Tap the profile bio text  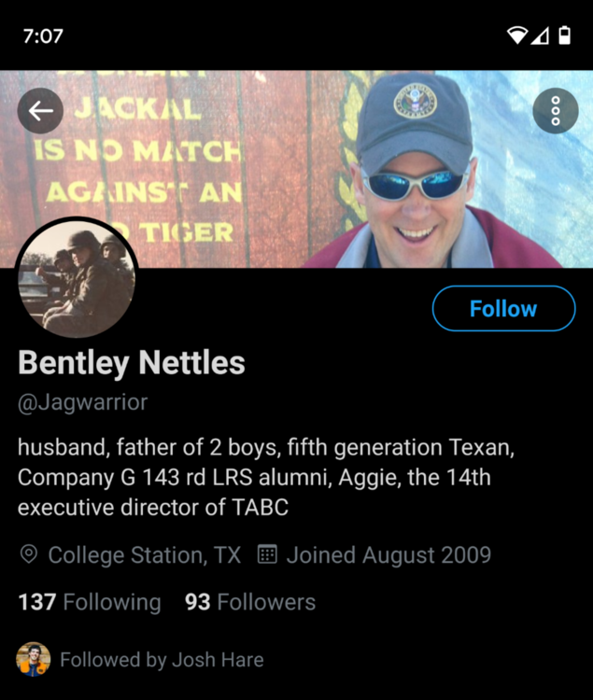[x=266, y=477]
